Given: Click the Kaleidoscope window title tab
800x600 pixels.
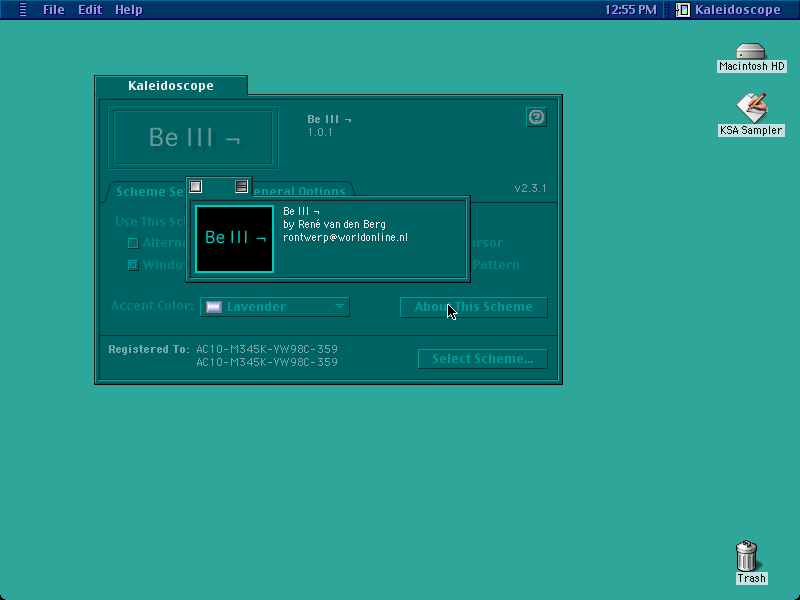Looking at the screenshot, I should click(x=171, y=86).
